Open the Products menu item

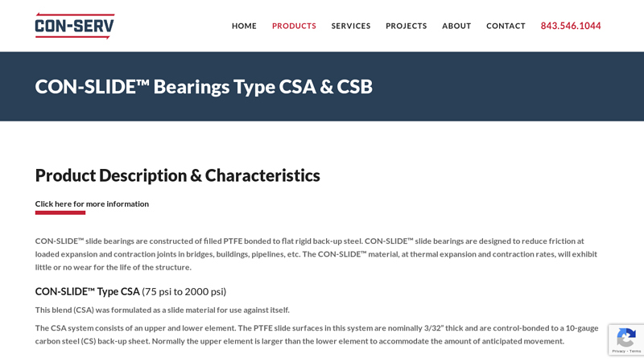point(294,26)
